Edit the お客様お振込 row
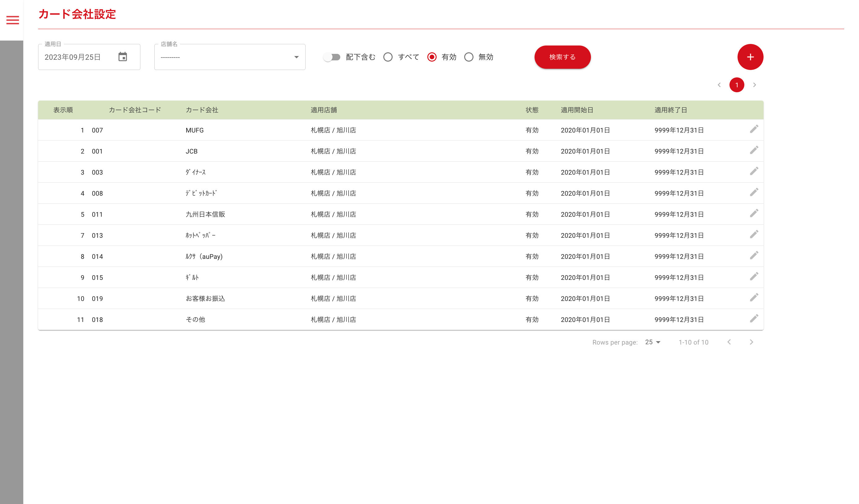The height and width of the screenshot is (504, 859). pyautogui.click(x=754, y=298)
